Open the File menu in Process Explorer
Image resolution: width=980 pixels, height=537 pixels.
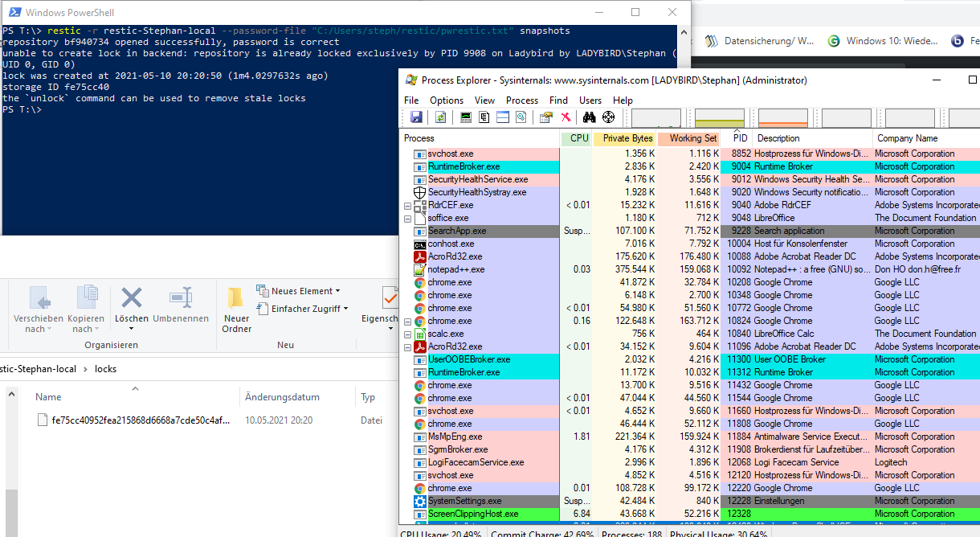coord(411,100)
